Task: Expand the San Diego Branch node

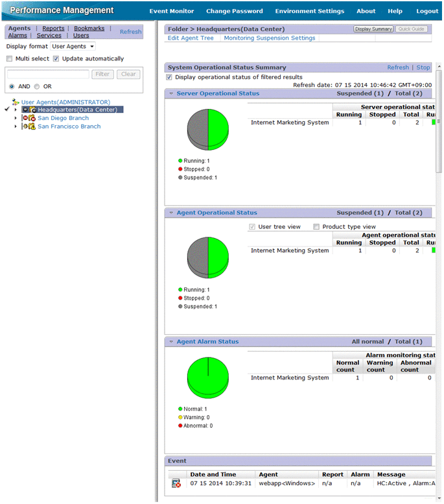Action: coord(16,118)
